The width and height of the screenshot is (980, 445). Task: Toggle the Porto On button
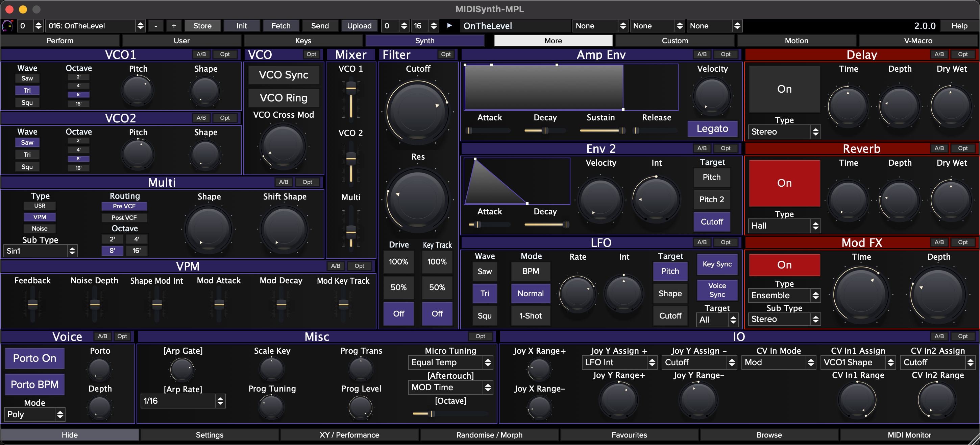(34, 358)
